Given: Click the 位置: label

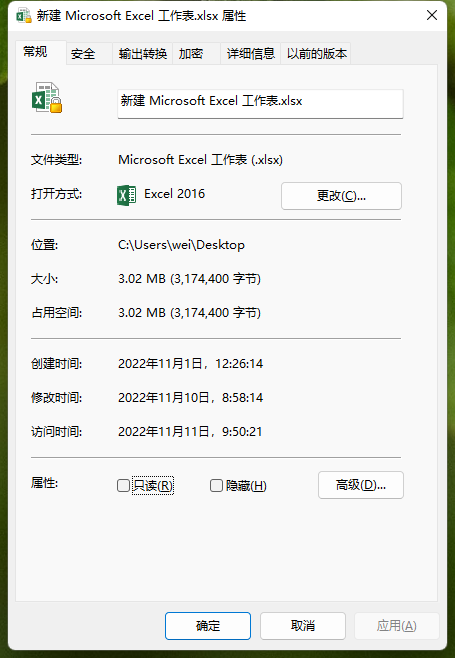Looking at the screenshot, I should (x=44, y=245).
